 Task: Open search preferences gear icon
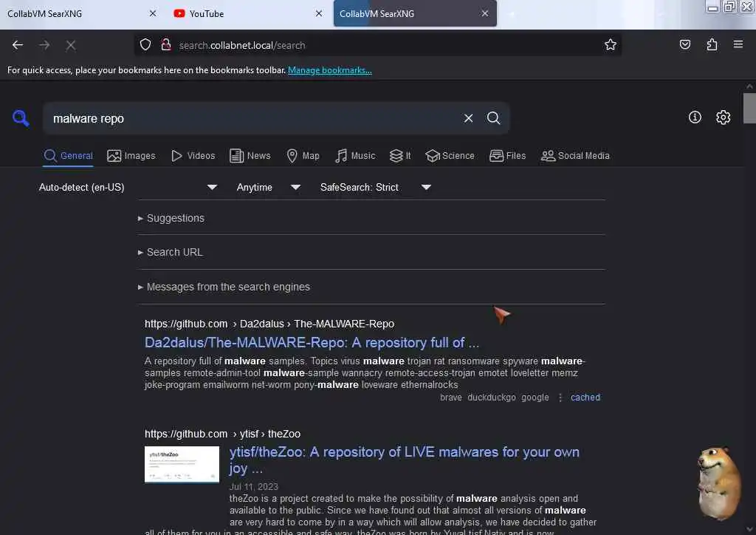click(723, 117)
